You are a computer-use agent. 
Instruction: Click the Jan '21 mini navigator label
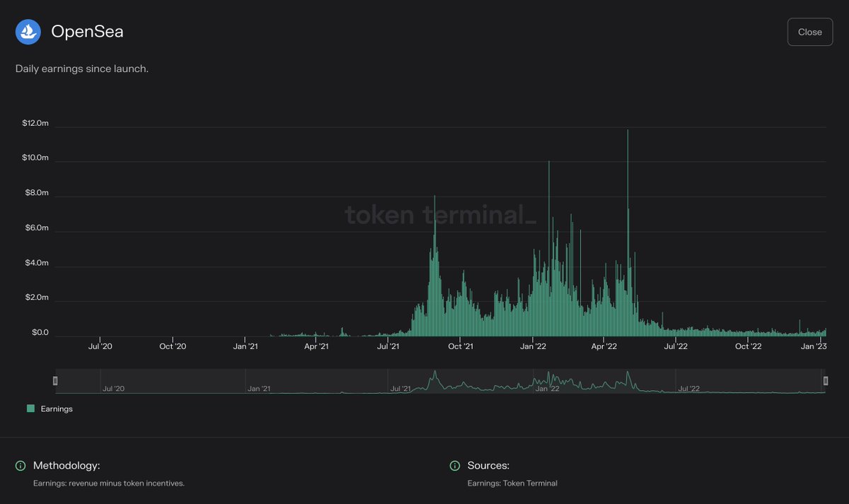point(259,389)
